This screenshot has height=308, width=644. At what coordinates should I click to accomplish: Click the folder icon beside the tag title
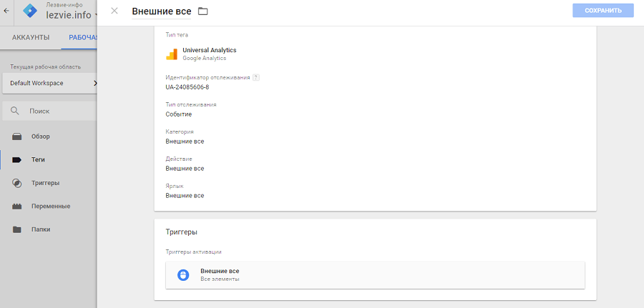(203, 11)
